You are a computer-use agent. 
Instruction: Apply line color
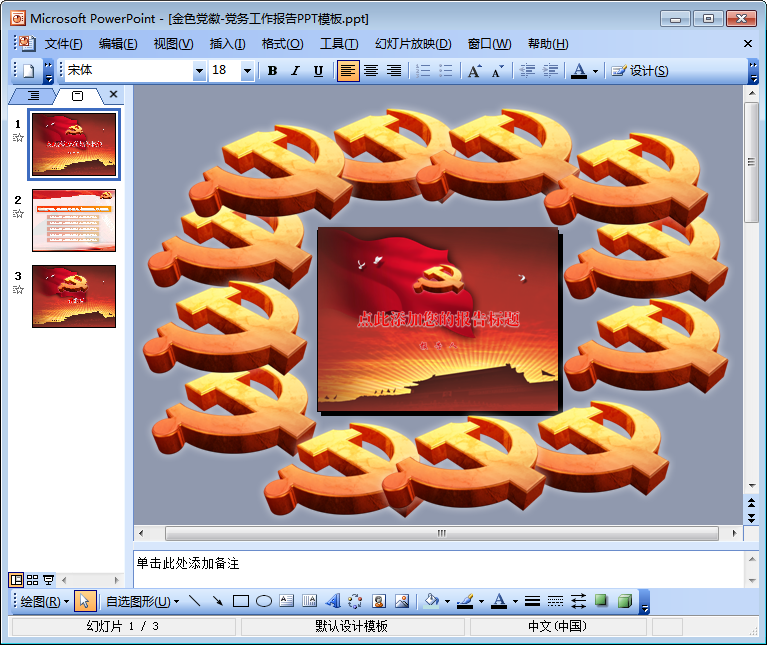pyautogui.click(x=465, y=601)
